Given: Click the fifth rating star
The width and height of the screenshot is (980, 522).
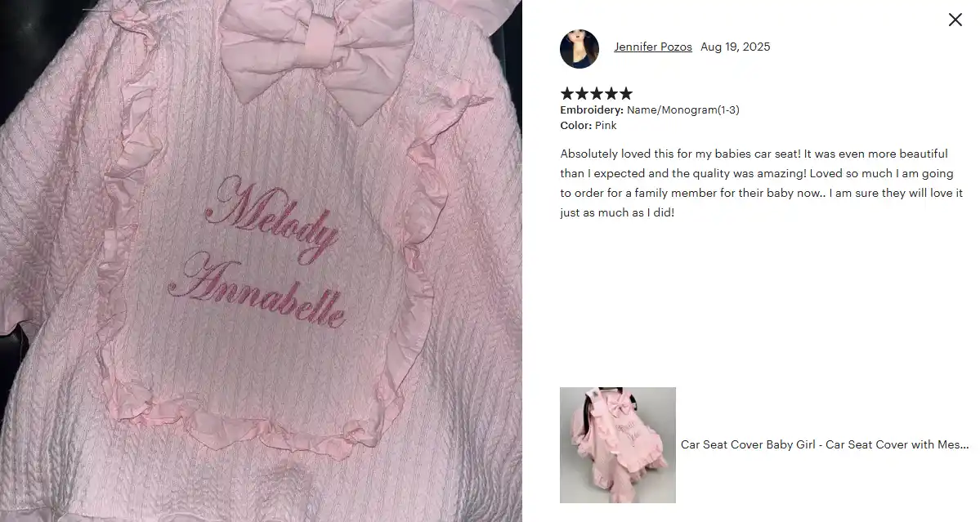Looking at the screenshot, I should 625,94.
